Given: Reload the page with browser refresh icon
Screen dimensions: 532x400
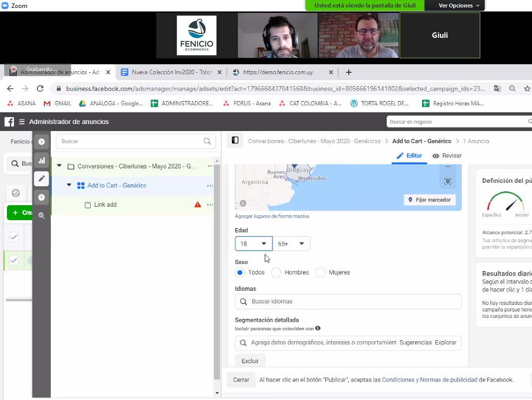Looking at the screenshot, I should (x=40, y=88).
